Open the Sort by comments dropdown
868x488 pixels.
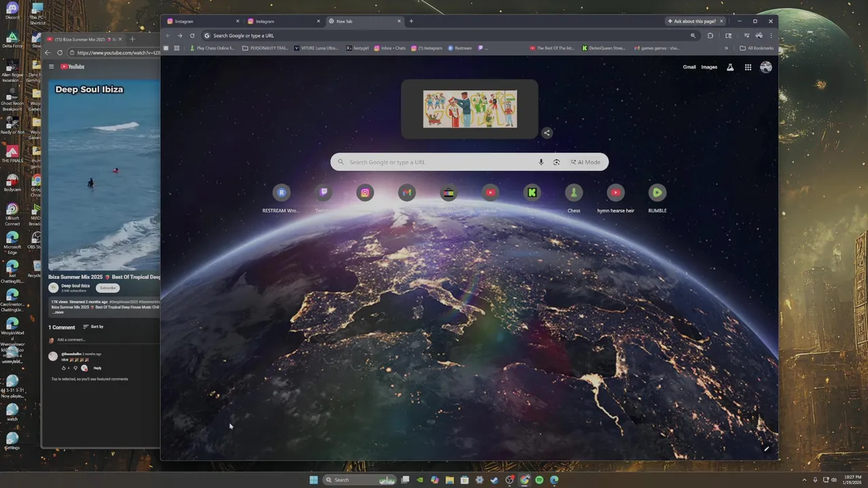[94, 327]
